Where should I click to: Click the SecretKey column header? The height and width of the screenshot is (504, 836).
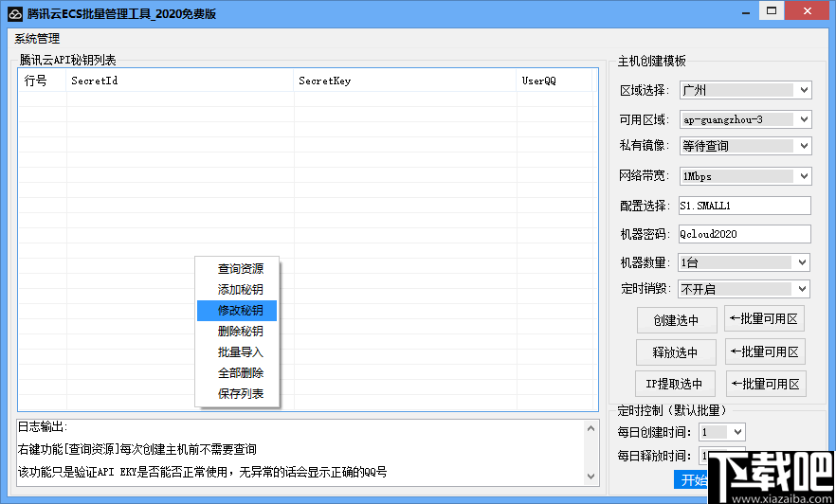(x=406, y=81)
